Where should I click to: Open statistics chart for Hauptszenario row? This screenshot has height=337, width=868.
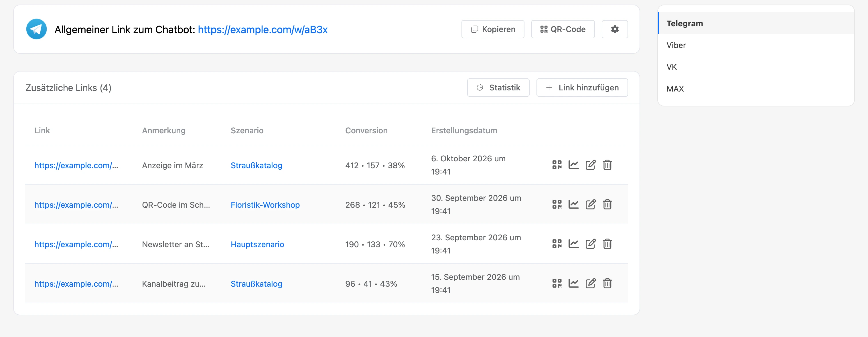(x=573, y=244)
